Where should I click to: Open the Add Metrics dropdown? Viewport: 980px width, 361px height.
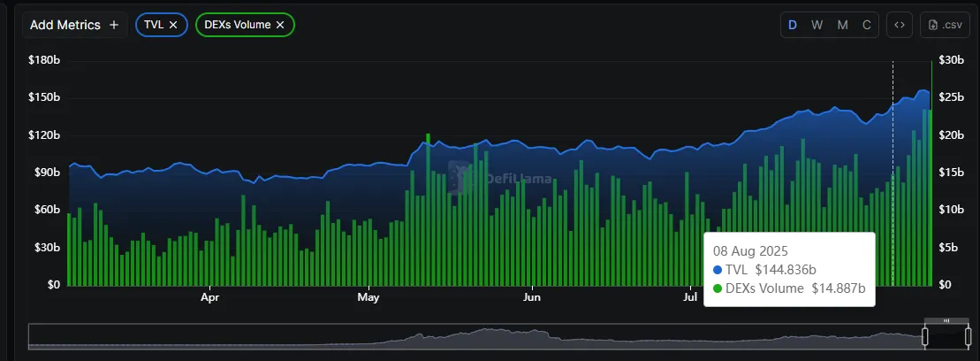coord(74,25)
